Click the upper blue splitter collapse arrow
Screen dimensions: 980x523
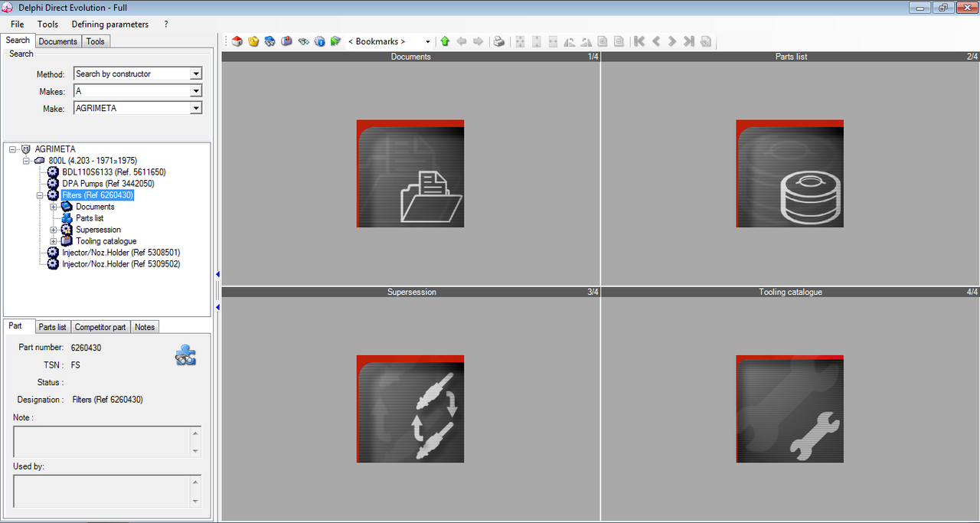pyautogui.click(x=217, y=274)
